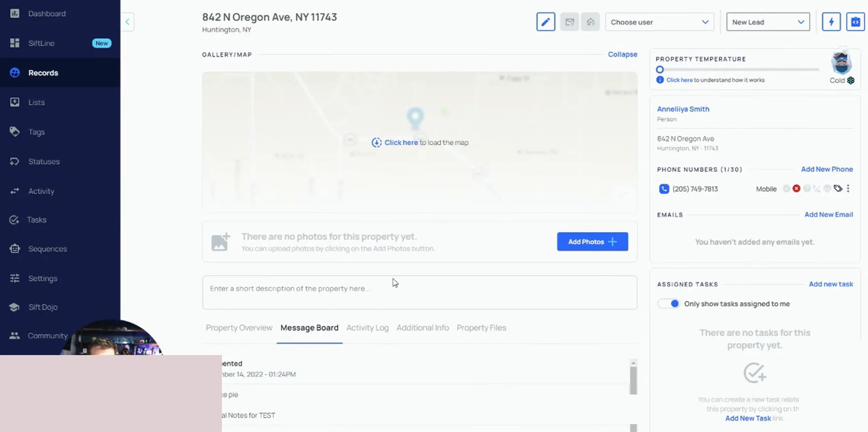The image size is (868, 432).
Task: Open the three-dot menu for phone number
Action: (848, 188)
